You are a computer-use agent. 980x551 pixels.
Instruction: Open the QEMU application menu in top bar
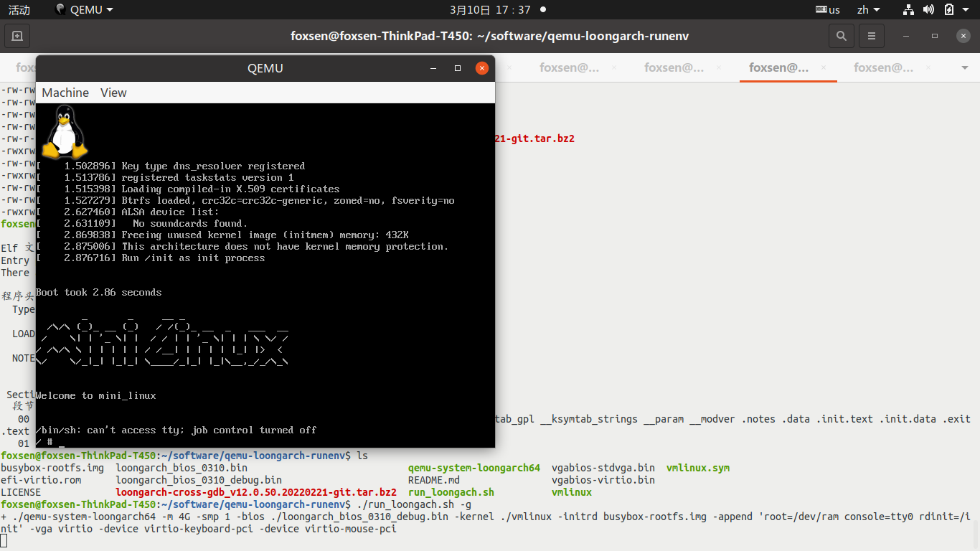tap(84, 10)
